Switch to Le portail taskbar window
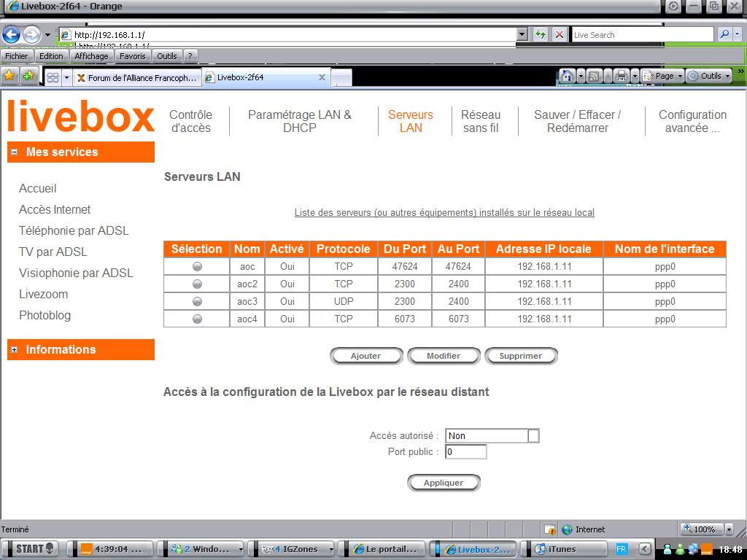Screen dimensions: 747x560 [385, 549]
